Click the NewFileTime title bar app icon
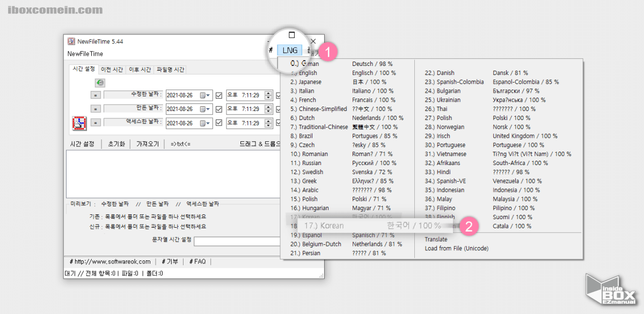This screenshot has height=314, width=644. [71, 41]
